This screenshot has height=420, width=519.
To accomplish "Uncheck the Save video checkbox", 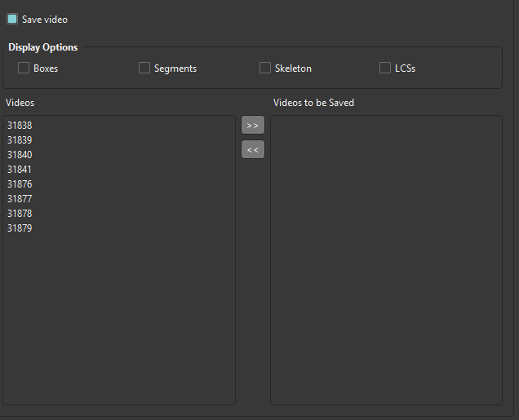I will pyautogui.click(x=12, y=20).
